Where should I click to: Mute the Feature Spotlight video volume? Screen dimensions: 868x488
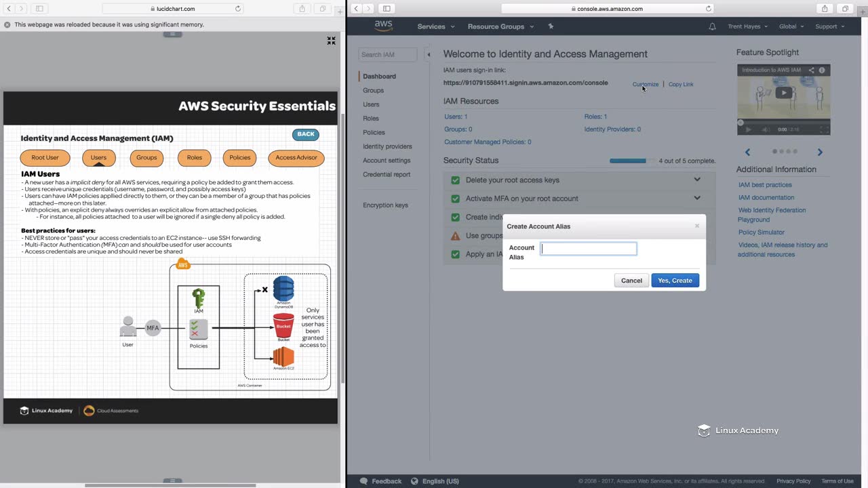tap(766, 129)
